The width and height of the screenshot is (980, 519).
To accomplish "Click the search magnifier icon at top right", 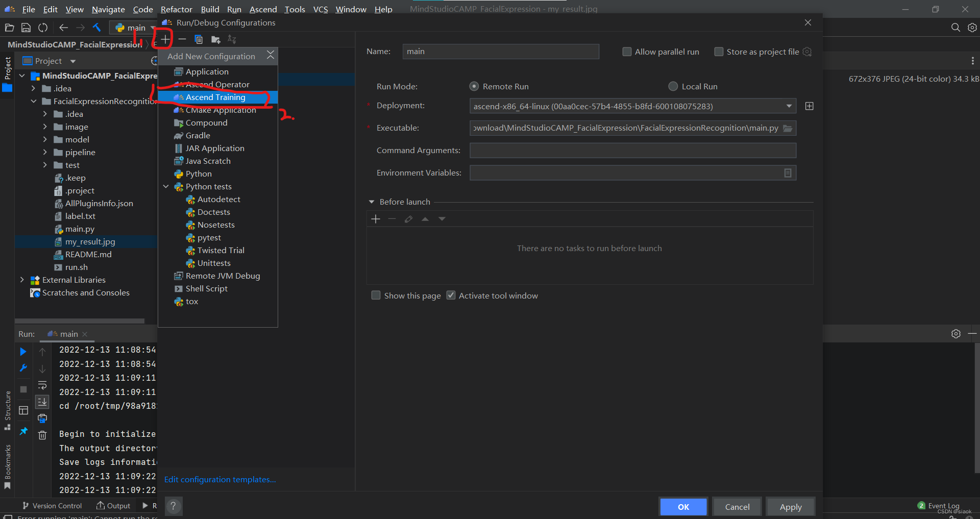I will click(x=955, y=28).
